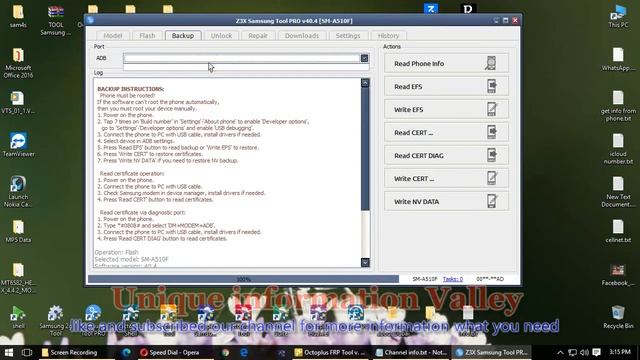This screenshot has height=360, width=640.
Task: Open Launch Nokia Ca... desktop shortcut
Action: [x=18, y=192]
